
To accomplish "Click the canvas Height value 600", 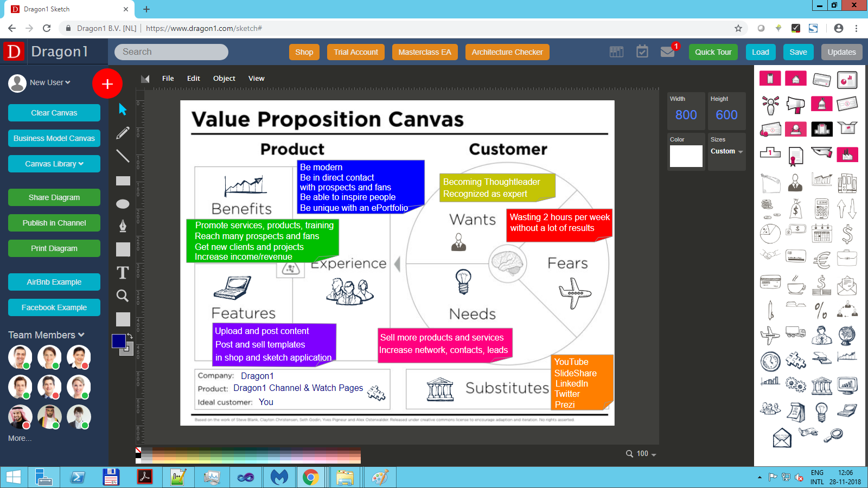I will (726, 115).
